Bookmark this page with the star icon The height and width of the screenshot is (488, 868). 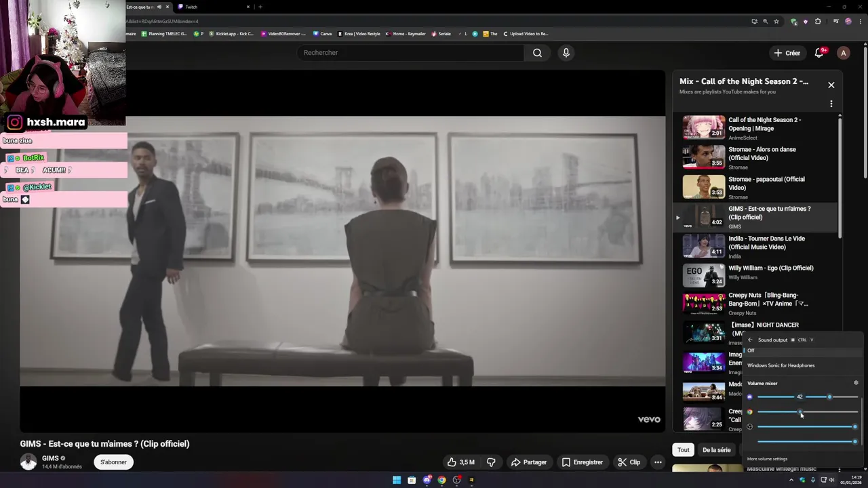(776, 21)
